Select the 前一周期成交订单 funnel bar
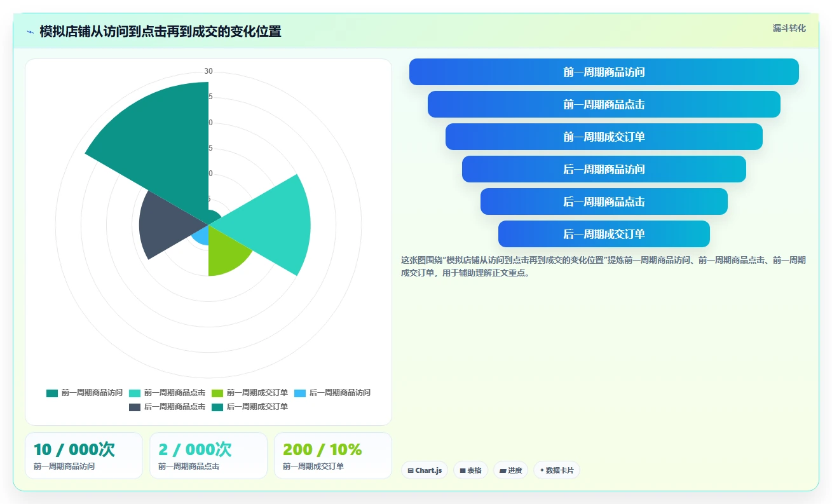832x504 pixels. coord(604,137)
